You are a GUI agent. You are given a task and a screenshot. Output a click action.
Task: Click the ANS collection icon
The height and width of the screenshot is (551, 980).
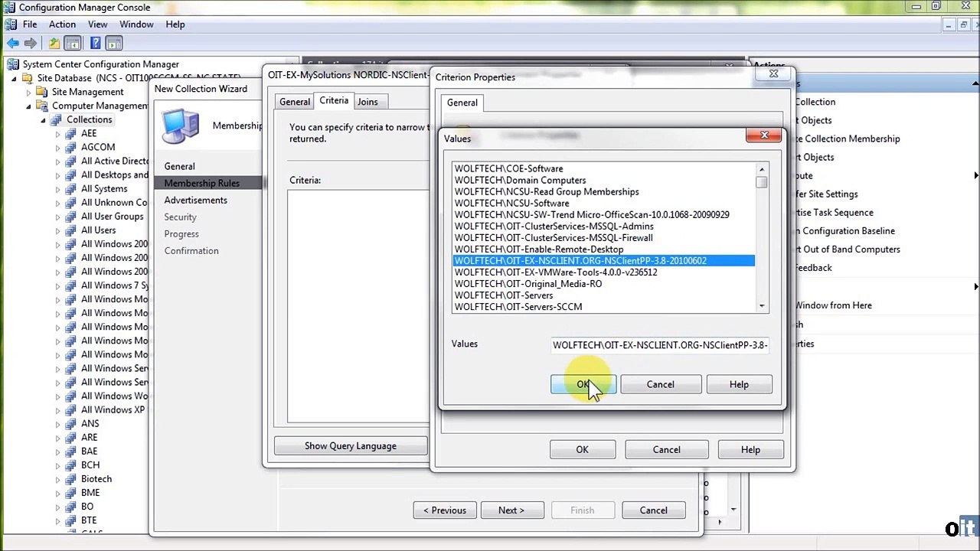[x=71, y=423]
